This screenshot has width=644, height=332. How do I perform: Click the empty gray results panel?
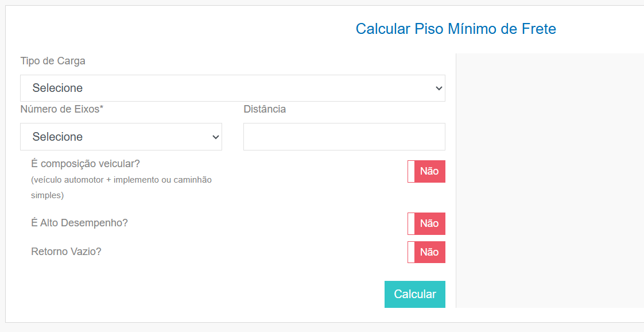[x=550, y=180]
